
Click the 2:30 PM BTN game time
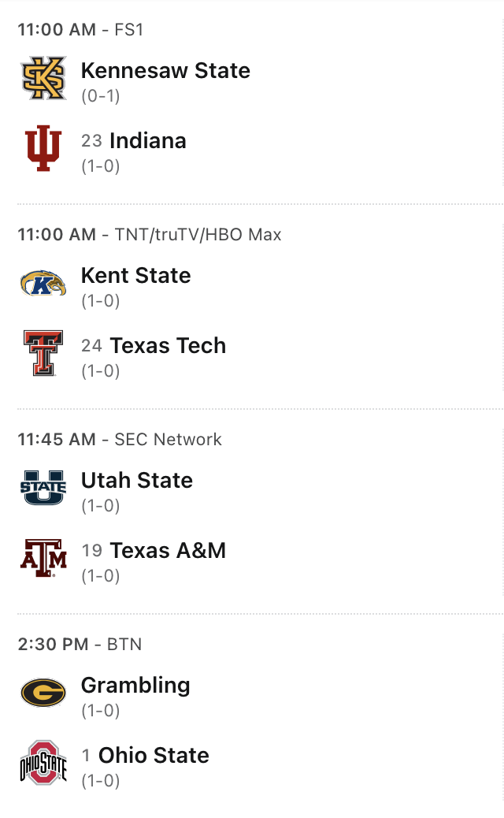53,645
